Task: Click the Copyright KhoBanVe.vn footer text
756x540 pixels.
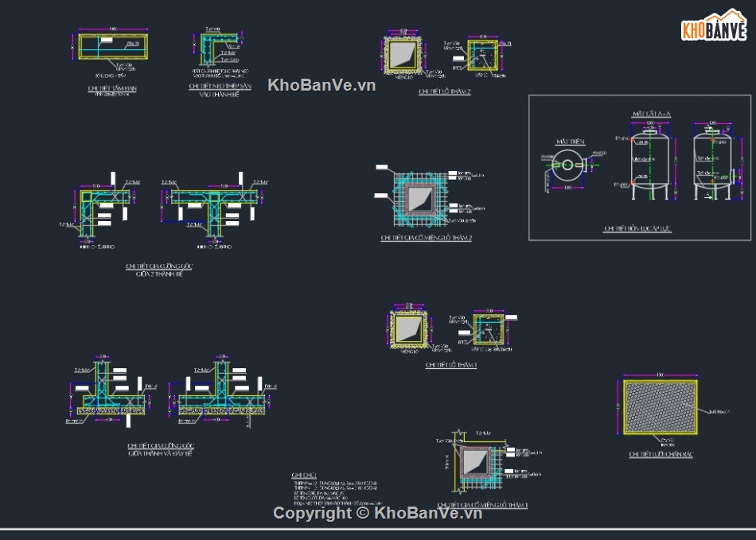Action: (378, 515)
